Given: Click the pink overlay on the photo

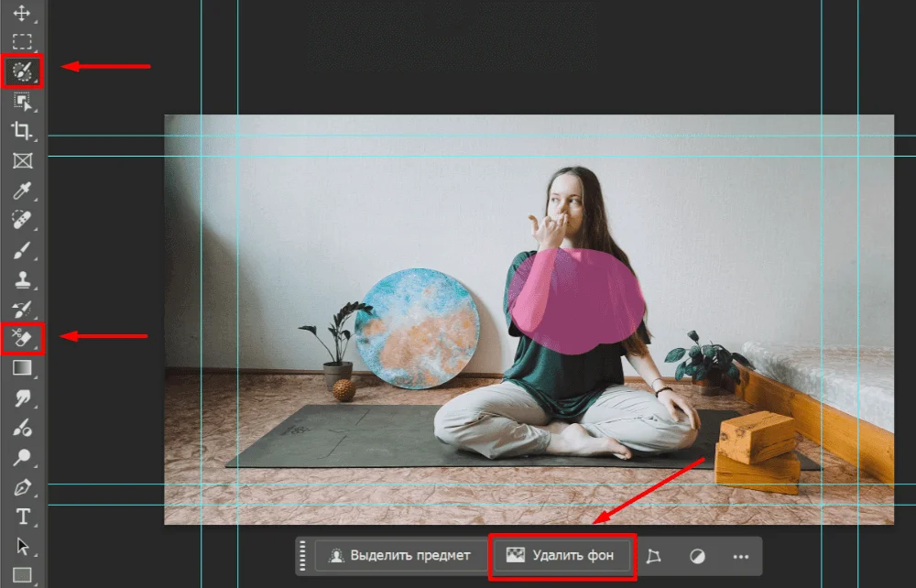Looking at the screenshot, I should tap(577, 302).
